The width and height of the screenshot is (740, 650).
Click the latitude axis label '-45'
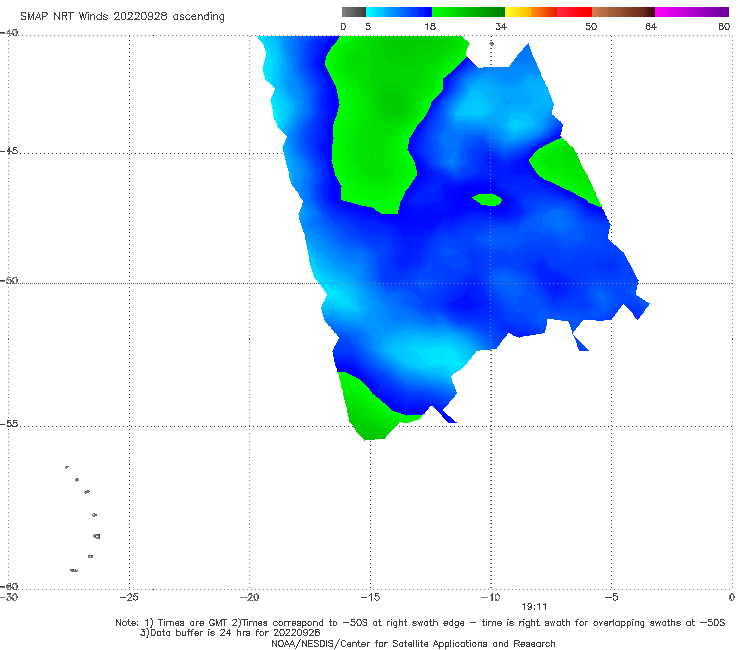pos(9,151)
